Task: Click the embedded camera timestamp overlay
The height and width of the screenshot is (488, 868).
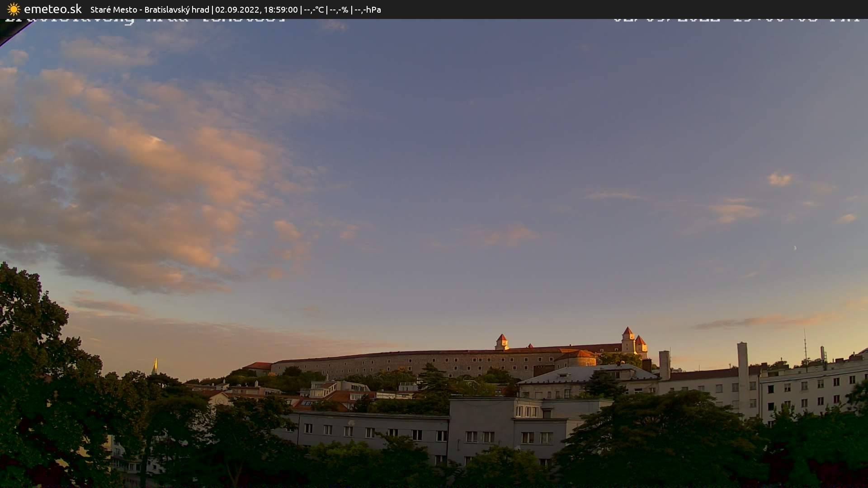Action: pyautogui.click(x=737, y=19)
